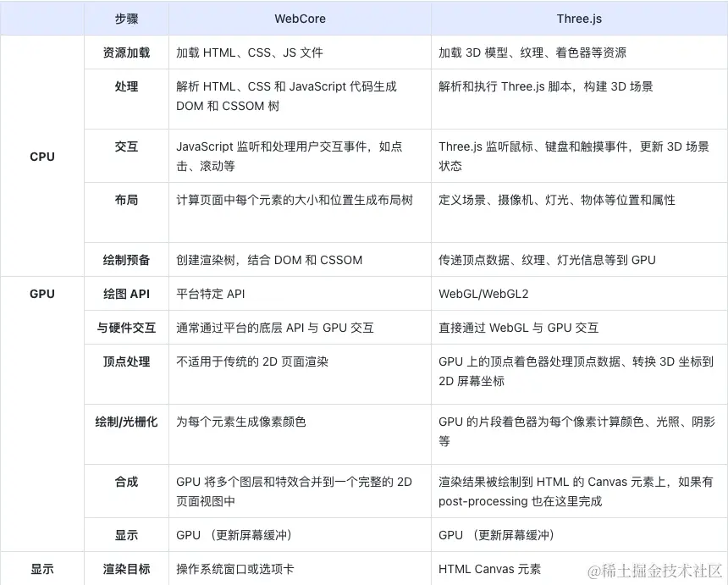
Task: Click the 显示 section label at bottom left
Action: pos(42,569)
